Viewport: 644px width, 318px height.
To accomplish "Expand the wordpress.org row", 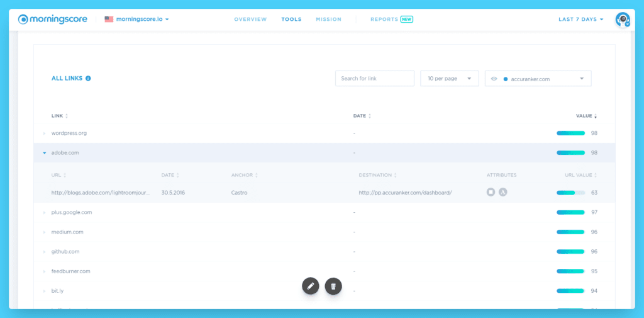I will (45, 133).
